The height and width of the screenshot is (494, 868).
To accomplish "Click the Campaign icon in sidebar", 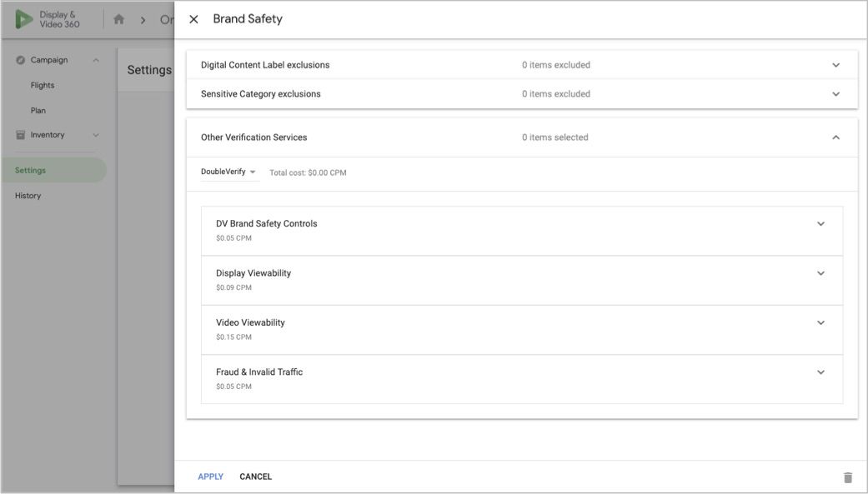I will click(x=20, y=60).
